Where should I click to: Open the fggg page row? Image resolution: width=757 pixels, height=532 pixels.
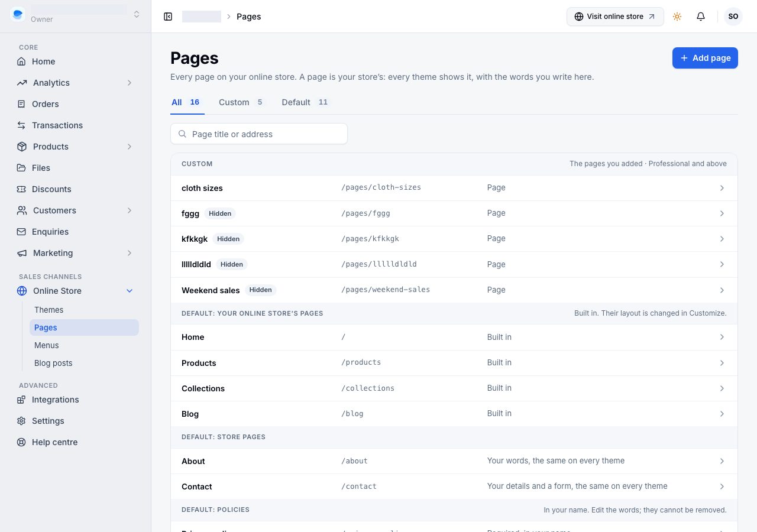pyautogui.click(x=454, y=213)
